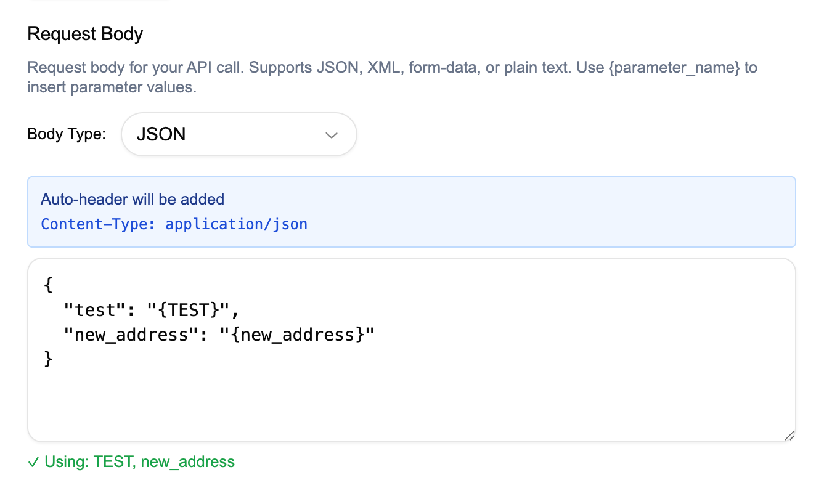Click the Content-Type: application/json header text
The image size is (816, 504).
[174, 224]
